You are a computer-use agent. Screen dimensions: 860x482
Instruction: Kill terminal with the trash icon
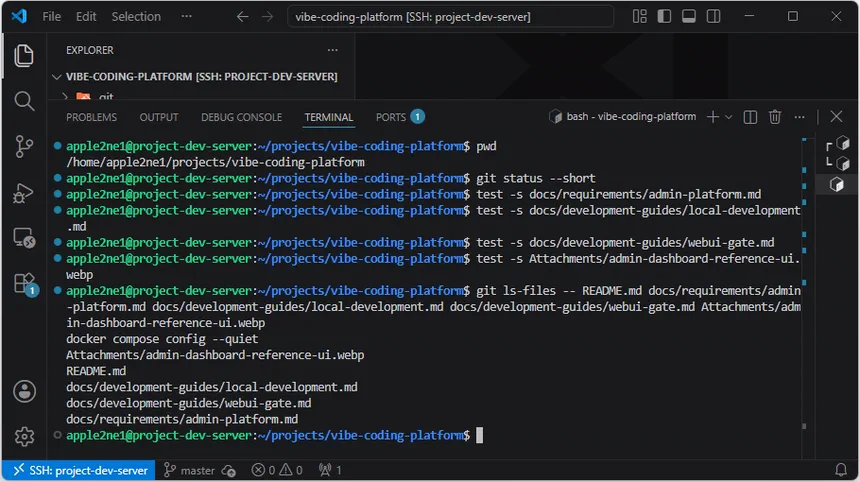point(775,117)
